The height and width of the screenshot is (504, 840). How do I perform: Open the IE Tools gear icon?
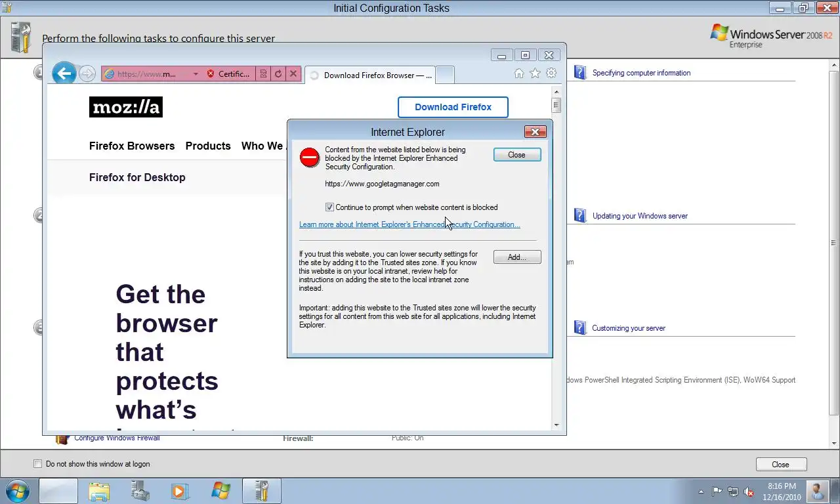(551, 73)
